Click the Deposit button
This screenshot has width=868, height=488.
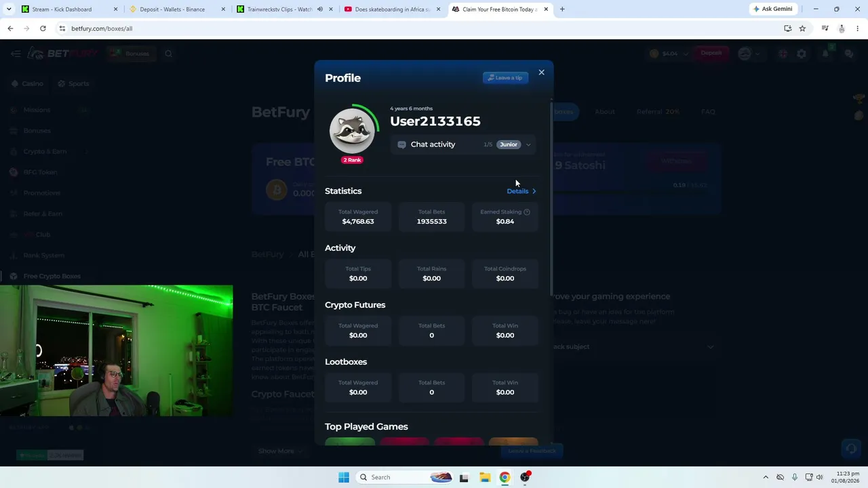coord(711,53)
